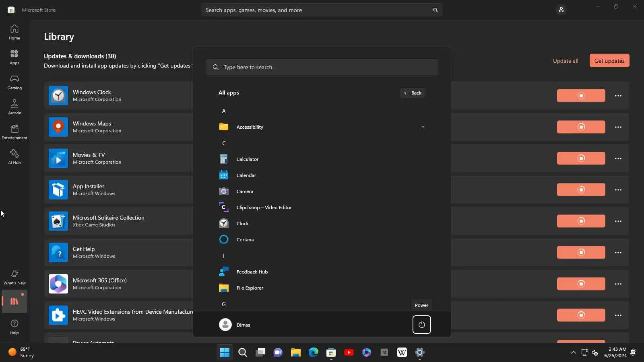644x362 pixels.
Task: Open more options for App Installer
Action: click(618, 190)
